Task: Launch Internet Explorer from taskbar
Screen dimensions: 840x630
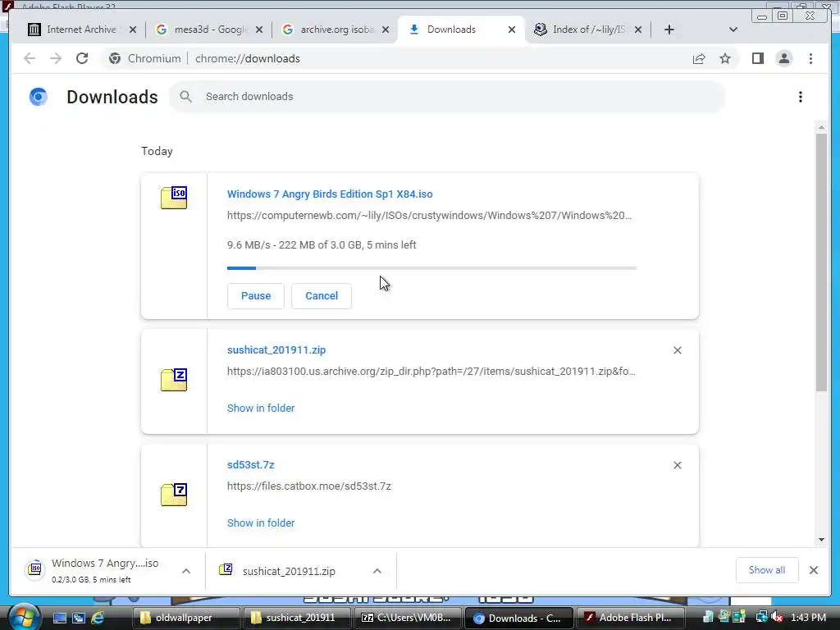Action: tap(98, 618)
